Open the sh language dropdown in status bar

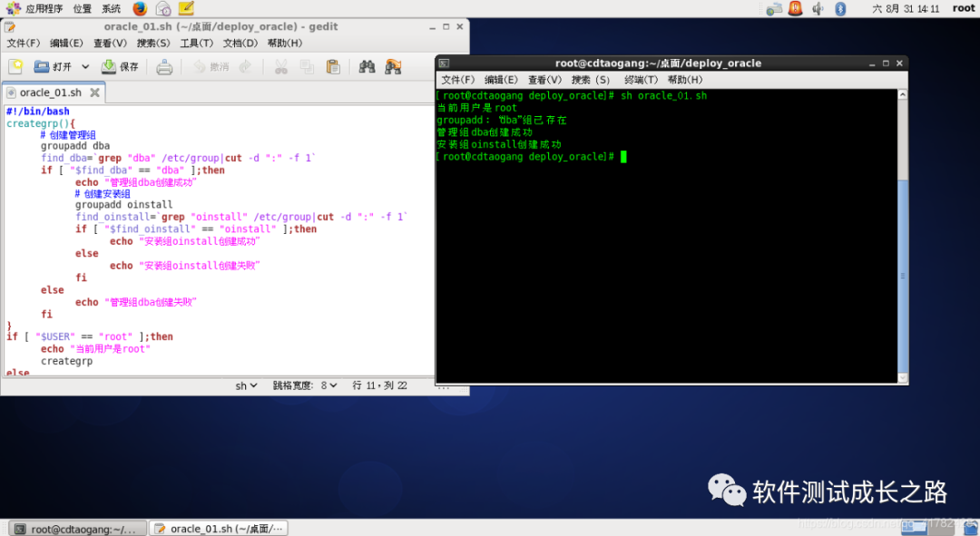pyautogui.click(x=246, y=386)
